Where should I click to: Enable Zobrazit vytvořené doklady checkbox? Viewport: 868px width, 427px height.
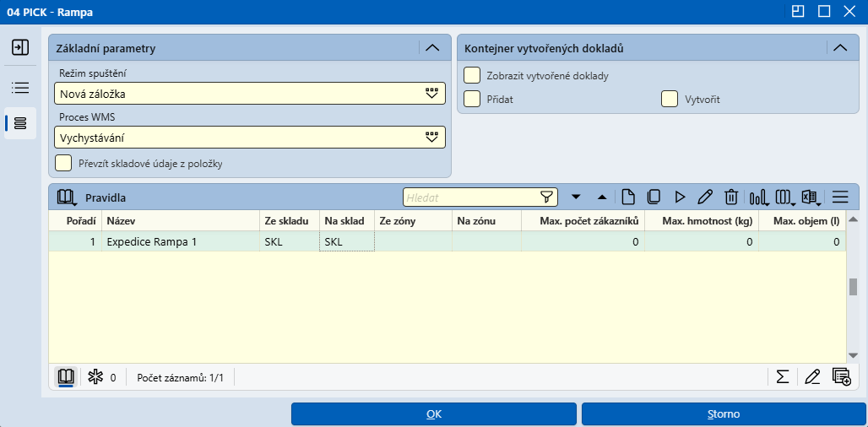(x=472, y=76)
